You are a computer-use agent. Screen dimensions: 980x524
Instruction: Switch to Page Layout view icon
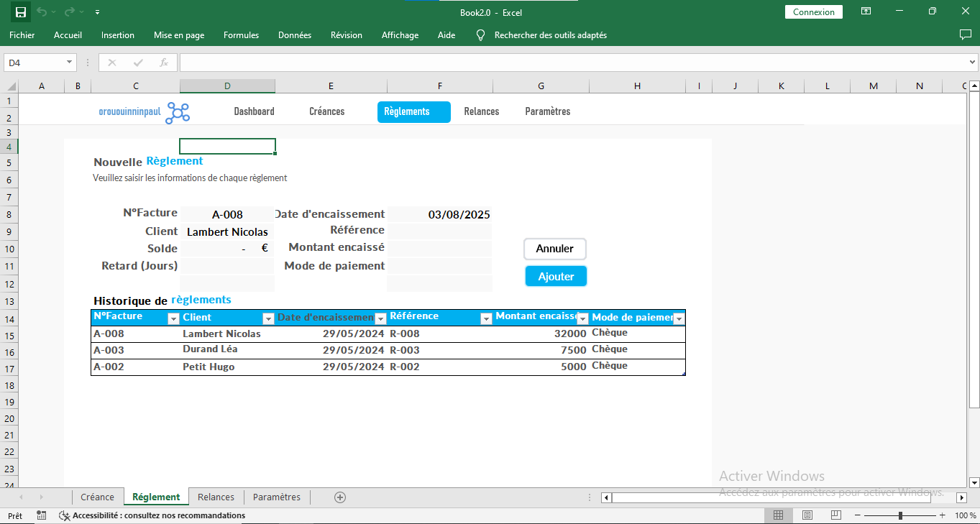807,515
